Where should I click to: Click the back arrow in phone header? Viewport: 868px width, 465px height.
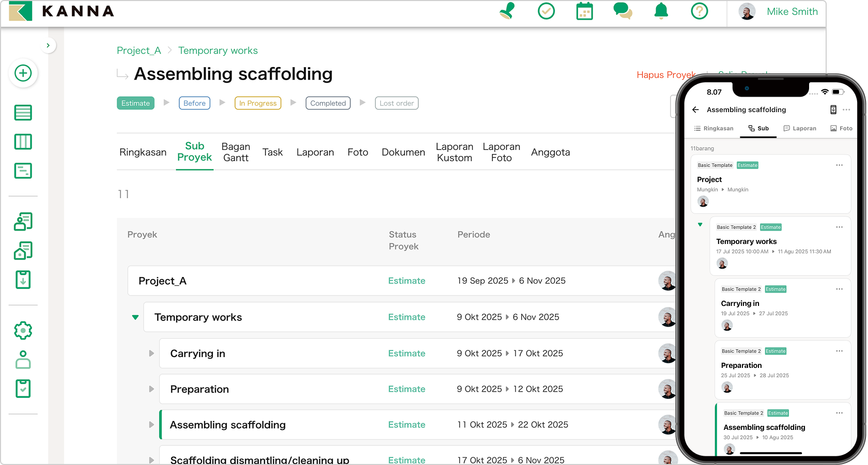coord(695,110)
